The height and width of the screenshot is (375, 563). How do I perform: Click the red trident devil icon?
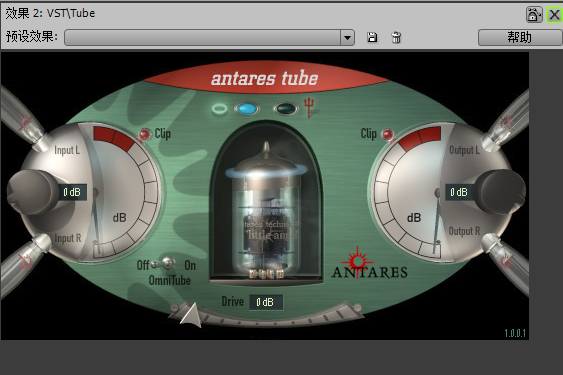310,107
